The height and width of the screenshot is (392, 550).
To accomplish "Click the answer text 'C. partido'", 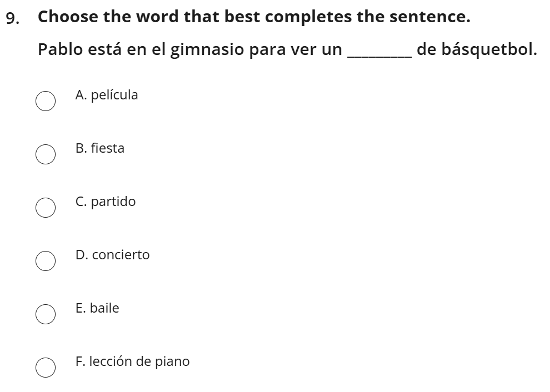I will pyautogui.click(x=106, y=202).
